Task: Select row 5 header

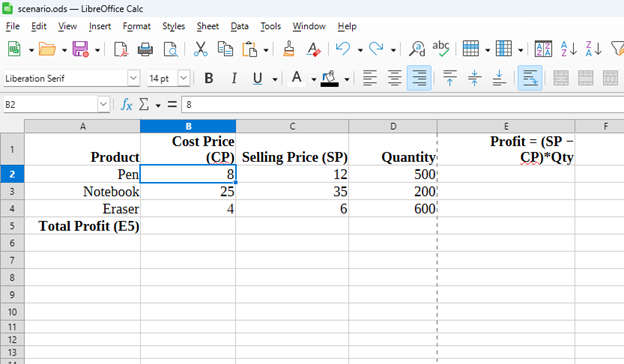Action: tap(12, 226)
